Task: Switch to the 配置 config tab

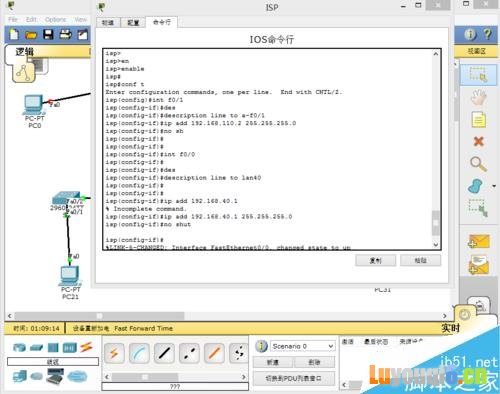Action: pyautogui.click(x=133, y=23)
